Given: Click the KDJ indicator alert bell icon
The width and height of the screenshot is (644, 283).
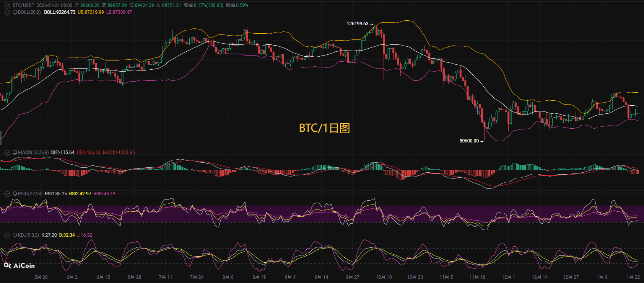Looking at the screenshot, I should [x=15, y=235].
